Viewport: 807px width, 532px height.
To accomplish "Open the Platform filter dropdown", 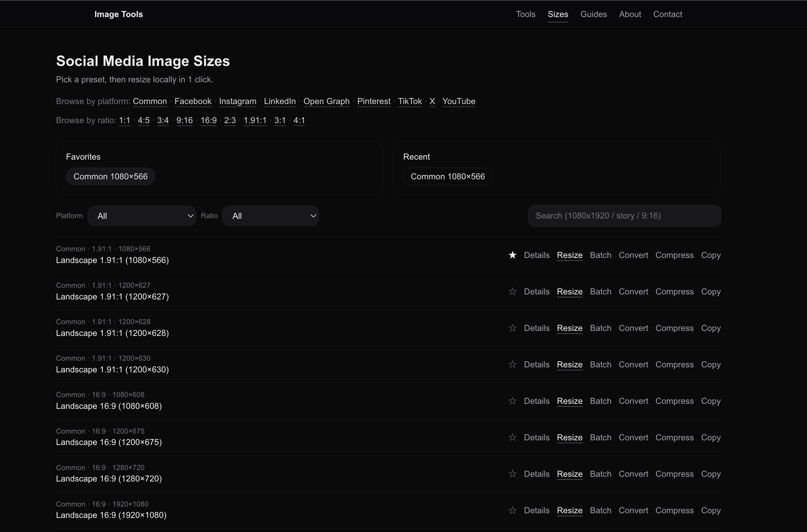I will pyautogui.click(x=142, y=215).
